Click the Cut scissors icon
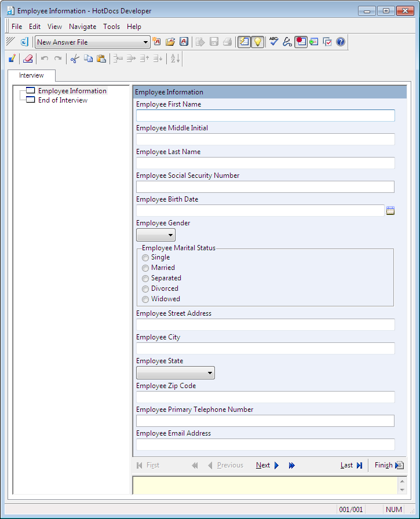The height and width of the screenshot is (519, 420). coord(74,59)
